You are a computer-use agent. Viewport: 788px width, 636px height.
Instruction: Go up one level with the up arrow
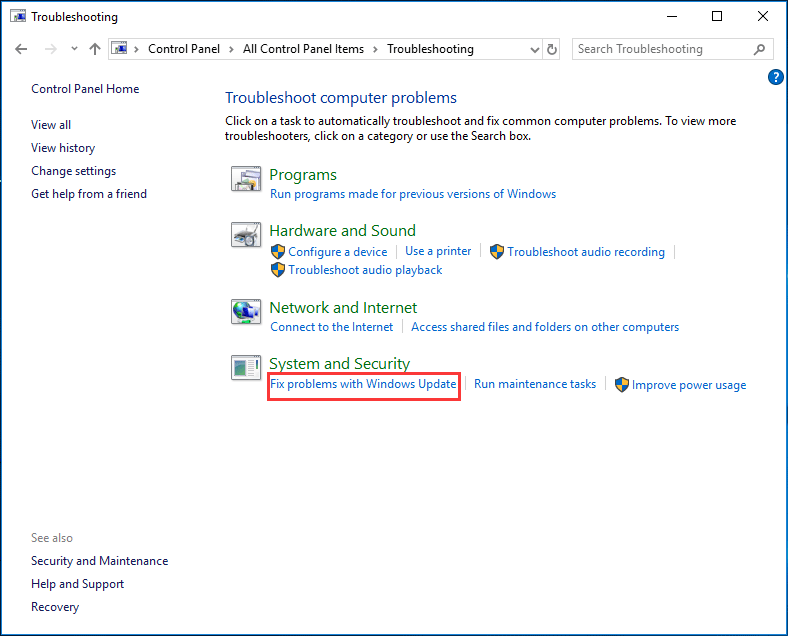pos(95,49)
